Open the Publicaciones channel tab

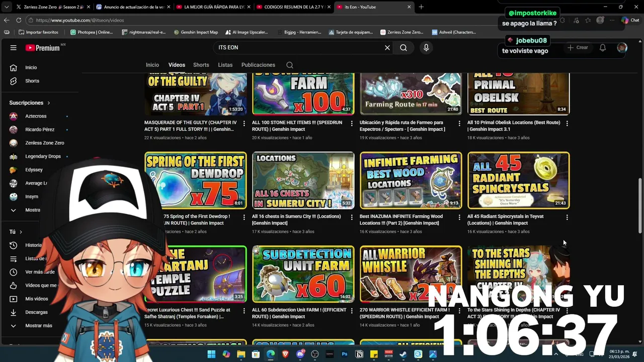coord(258,65)
